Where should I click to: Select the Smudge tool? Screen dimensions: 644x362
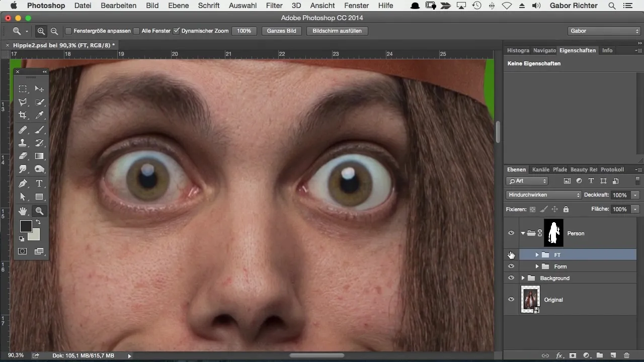23,169
